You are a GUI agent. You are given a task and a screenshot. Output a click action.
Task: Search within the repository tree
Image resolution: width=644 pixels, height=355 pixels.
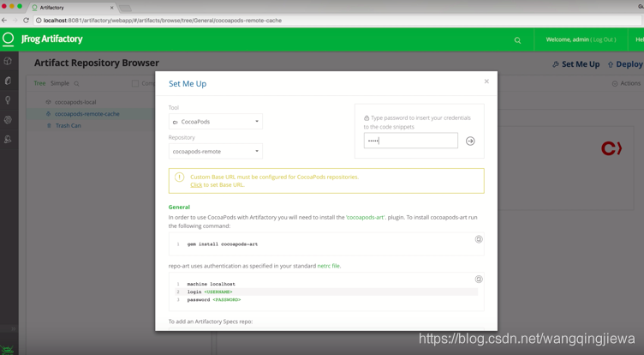click(x=76, y=83)
